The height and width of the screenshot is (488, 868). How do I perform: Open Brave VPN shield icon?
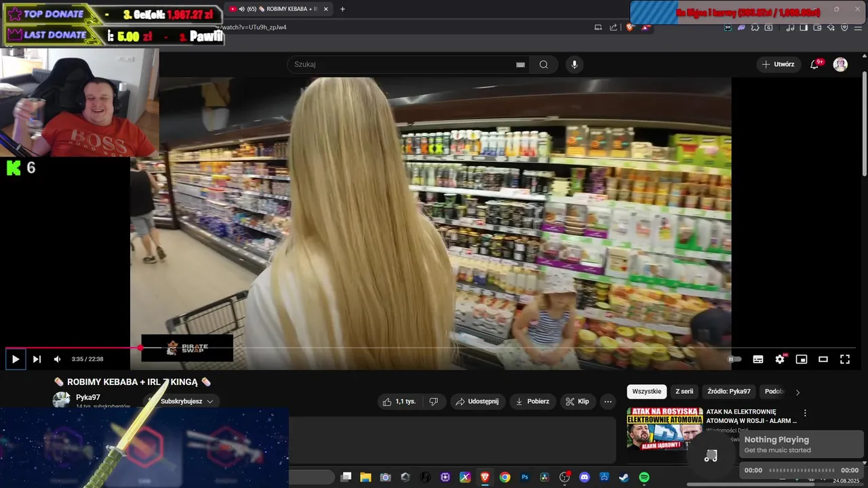[844, 28]
